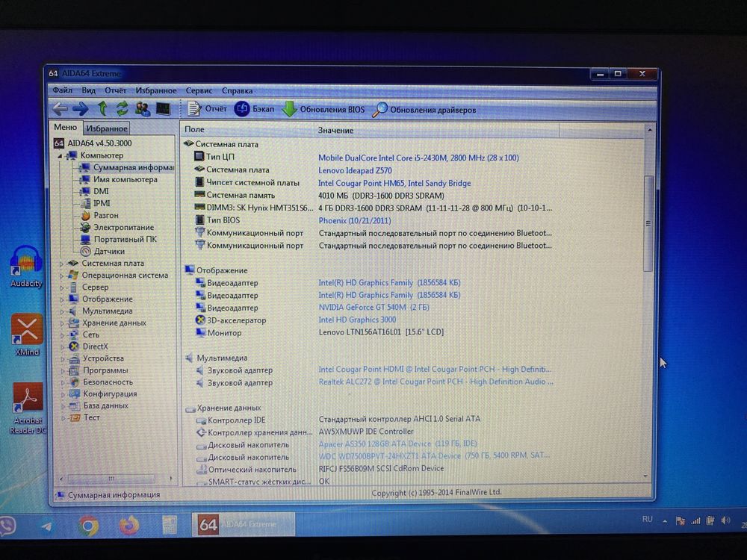Viewport: 747px width, 560px height.
Task: Launch Chrome from the taskbar
Action: (x=87, y=526)
